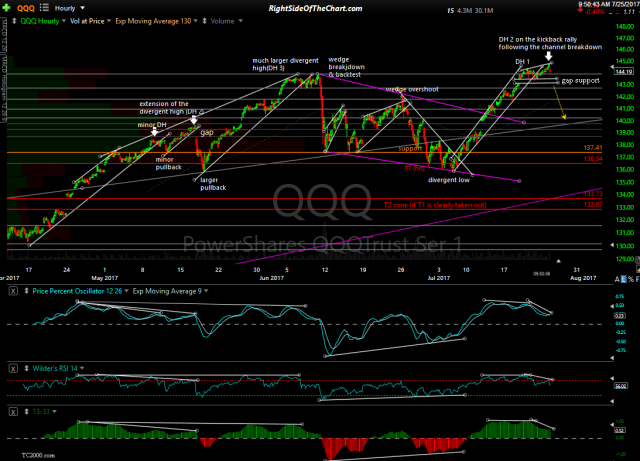
Task: Click the 133.73 red level label
Action: pos(593,194)
